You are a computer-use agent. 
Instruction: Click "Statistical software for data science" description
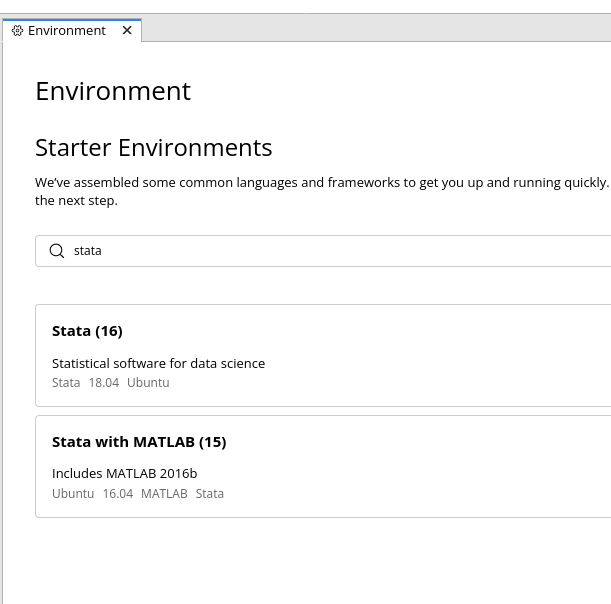point(158,363)
